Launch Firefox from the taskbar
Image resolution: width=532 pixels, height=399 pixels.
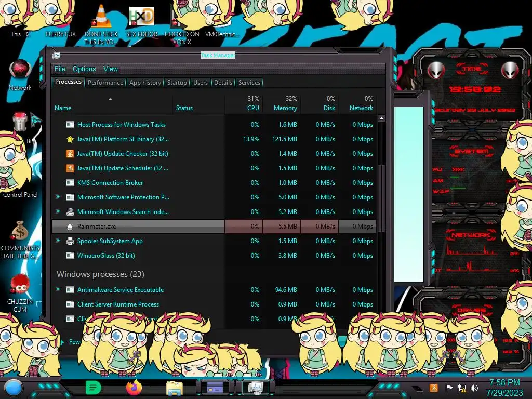click(x=134, y=388)
